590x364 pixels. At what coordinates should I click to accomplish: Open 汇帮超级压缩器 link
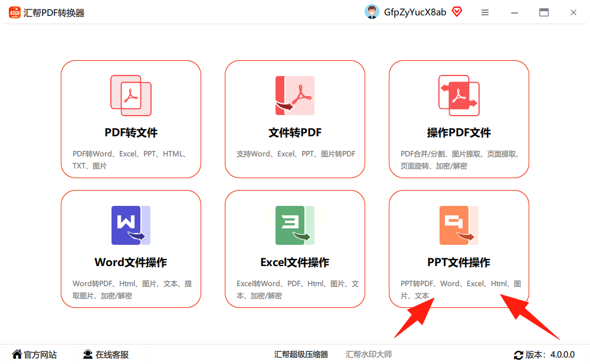pyautogui.click(x=301, y=354)
